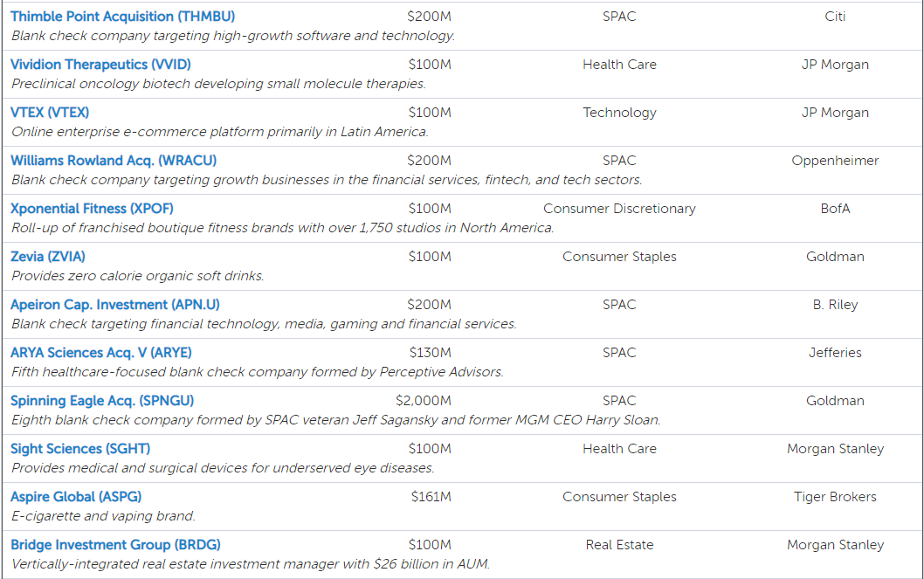This screenshot has height=579, width=924.
Task: Open the Williams Rowland Acq. (WRACU) link
Action: click(x=114, y=160)
